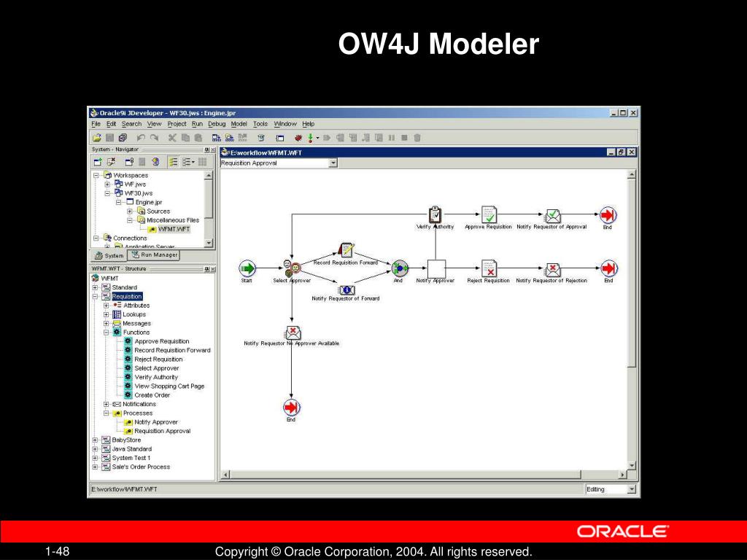Screen dimensions: 747x560
Task: Click the Cut scissors toolbar icon
Action: pyautogui.click(x=172, y=138)
